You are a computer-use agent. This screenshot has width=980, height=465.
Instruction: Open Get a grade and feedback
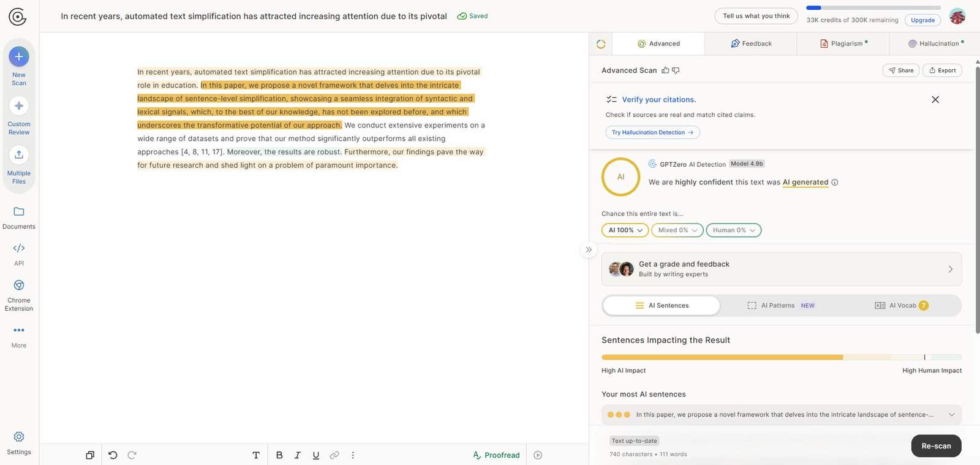[782, 269]
